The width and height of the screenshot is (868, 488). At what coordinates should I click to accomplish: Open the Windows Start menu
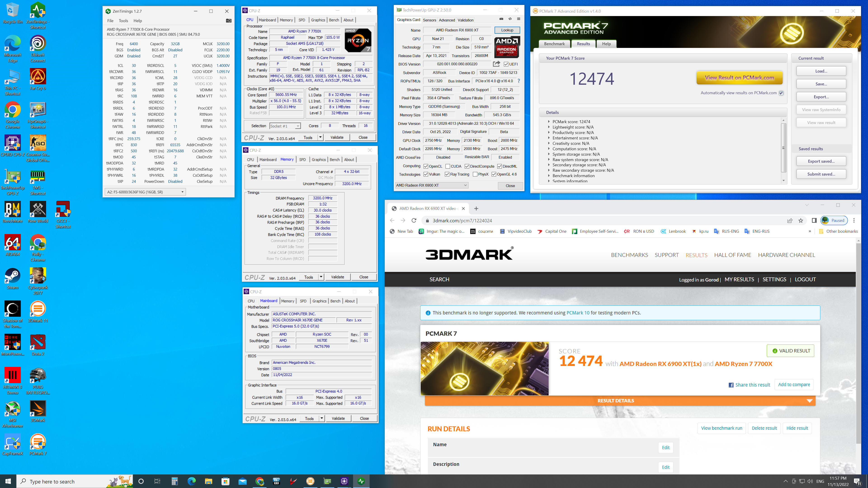(x=8, y=481)
